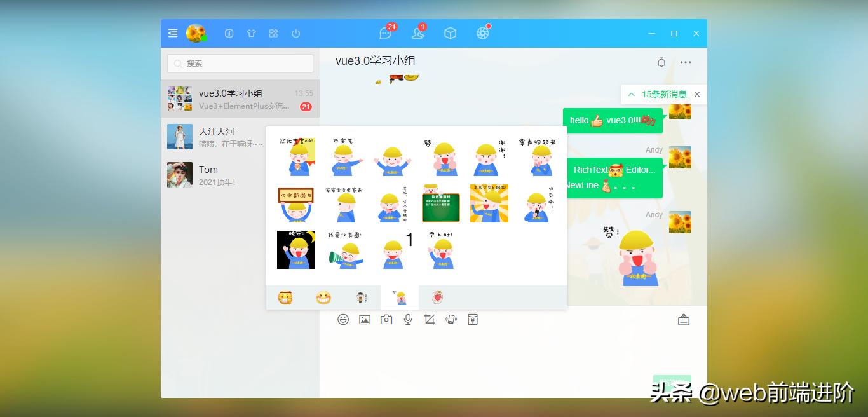Click the image attachment icon

(x=364, y=320)
